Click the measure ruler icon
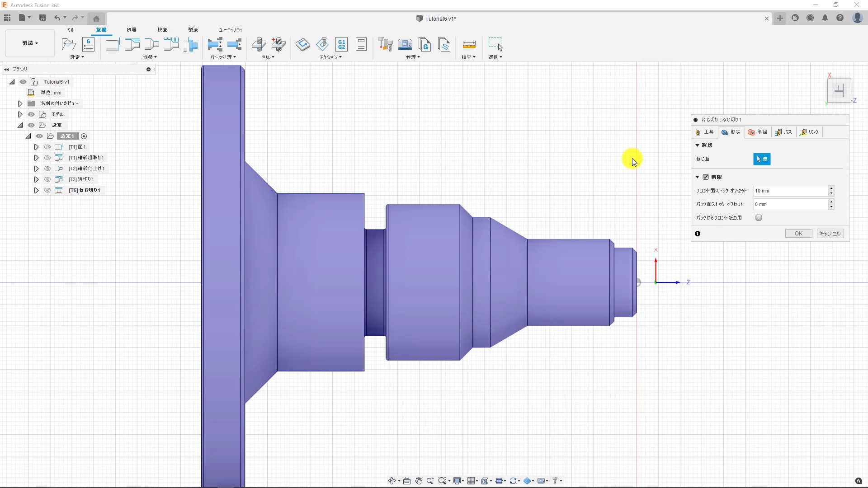868x488 pixels. pyautogui.click(x=469, y=44)
